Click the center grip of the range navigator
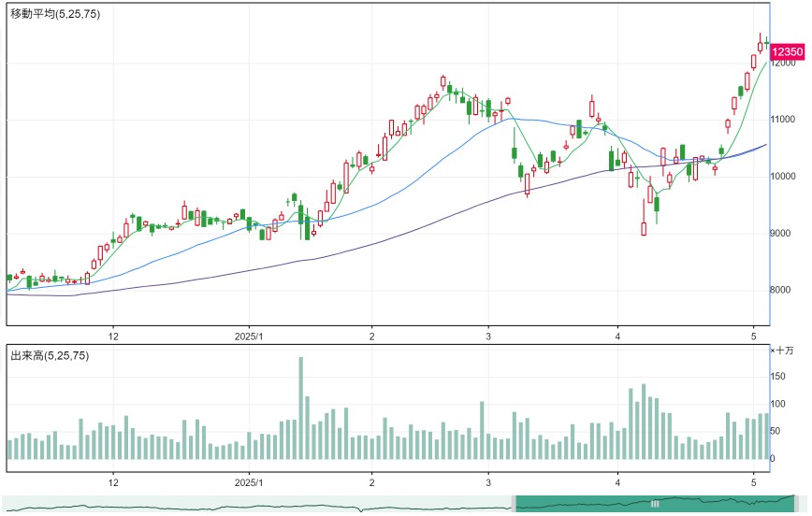This screenshot has width=812, height=516. pyautogui.click(x=655, y=503)
